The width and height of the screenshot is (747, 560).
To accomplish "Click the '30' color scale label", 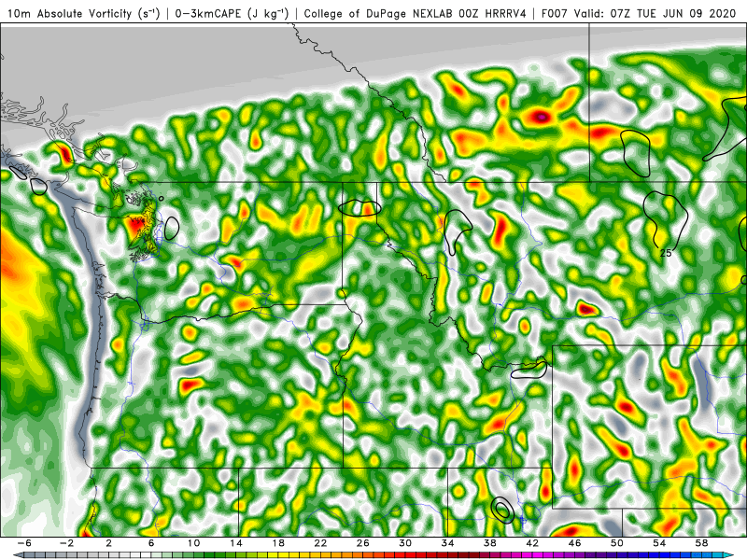I will [x=405, y=543].
